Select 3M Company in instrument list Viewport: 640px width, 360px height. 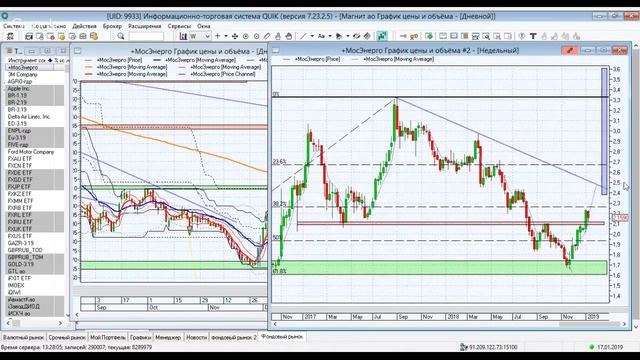coord(35,74)
